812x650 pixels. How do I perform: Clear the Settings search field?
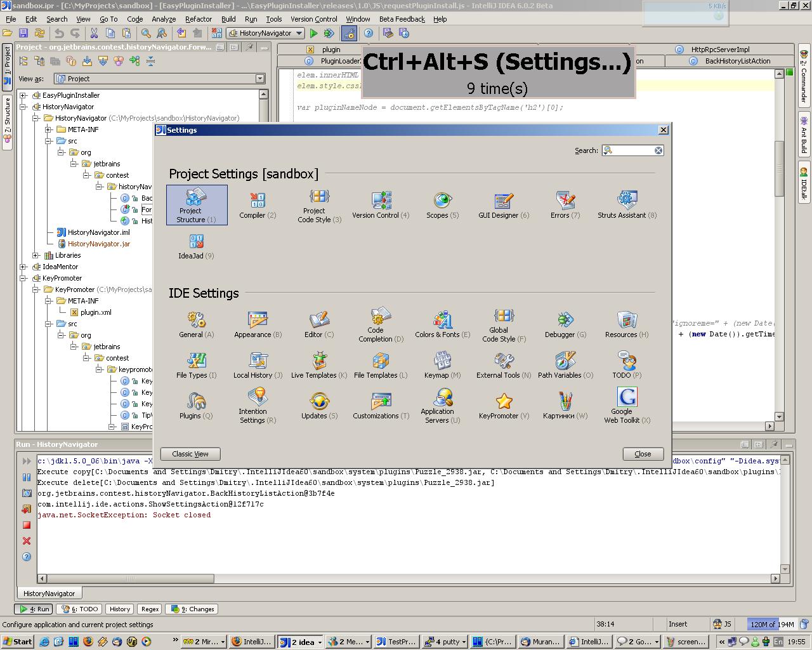tap(658, 150)
